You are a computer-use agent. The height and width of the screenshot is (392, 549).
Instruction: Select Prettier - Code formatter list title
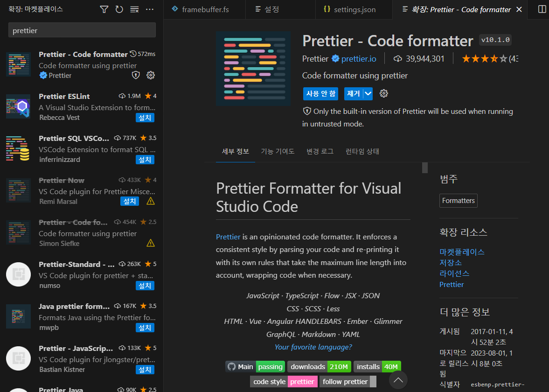pyautogui.click(x=83, y=54)
